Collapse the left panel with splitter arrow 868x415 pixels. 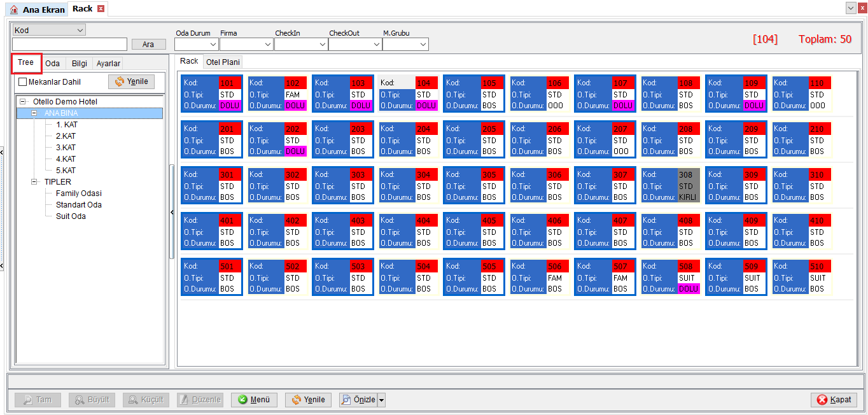172,212
